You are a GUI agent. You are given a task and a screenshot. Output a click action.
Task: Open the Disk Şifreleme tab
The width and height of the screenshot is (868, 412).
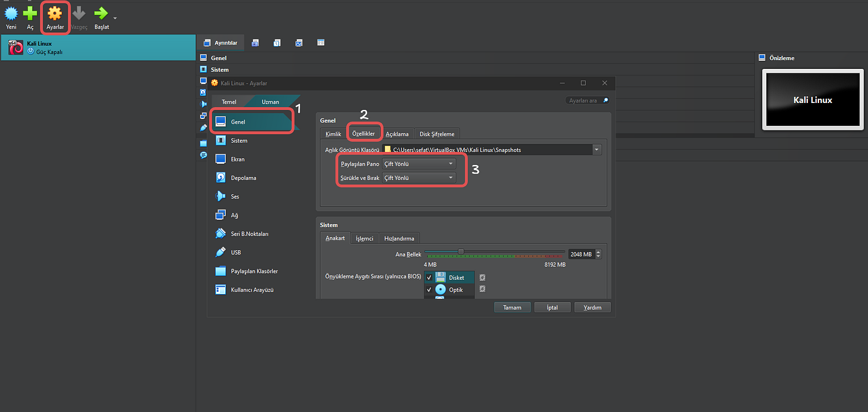click(x=437, y=134)
